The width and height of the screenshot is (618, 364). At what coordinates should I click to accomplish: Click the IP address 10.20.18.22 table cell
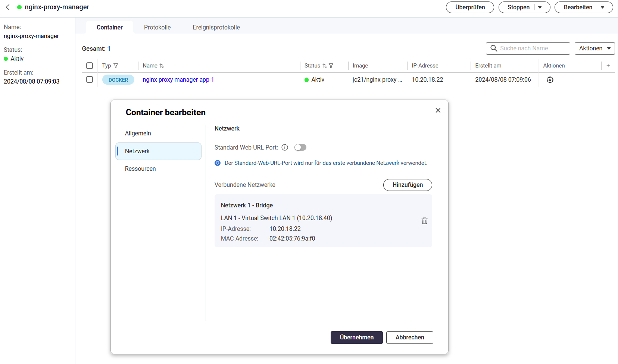428,79
